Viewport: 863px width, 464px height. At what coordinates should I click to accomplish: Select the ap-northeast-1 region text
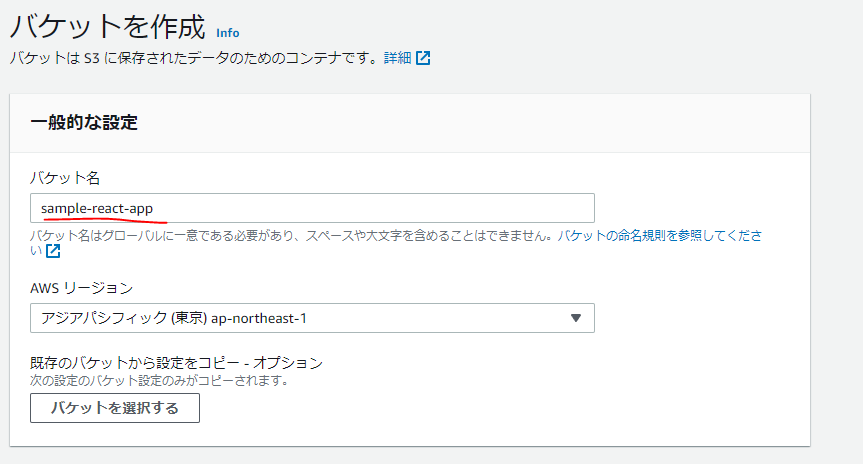pos(259,318)
